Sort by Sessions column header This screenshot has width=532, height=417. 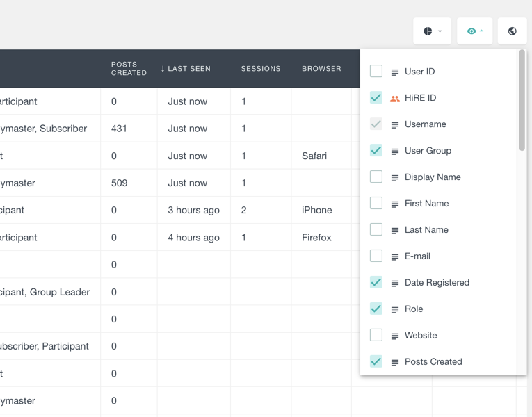point(261,69)
